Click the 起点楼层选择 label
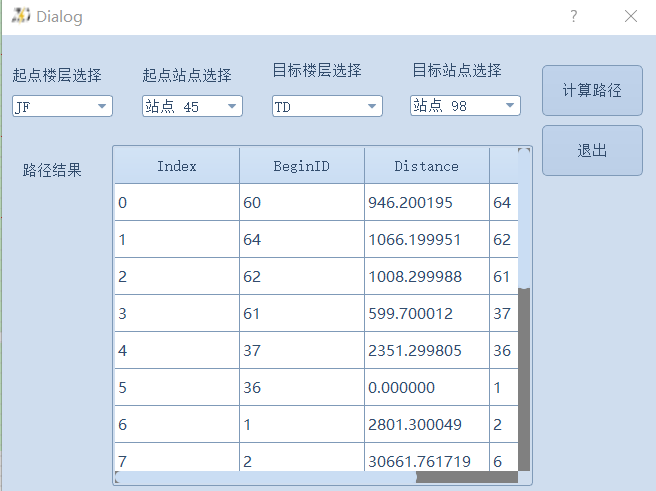656x491 pixels. point(57,75)
